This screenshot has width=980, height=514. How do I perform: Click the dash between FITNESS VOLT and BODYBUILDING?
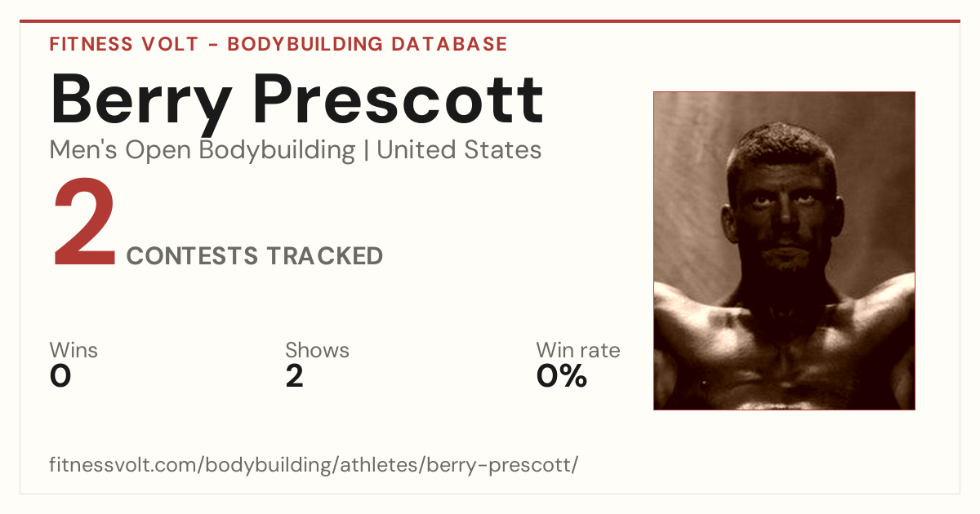[x=212, y=45]
